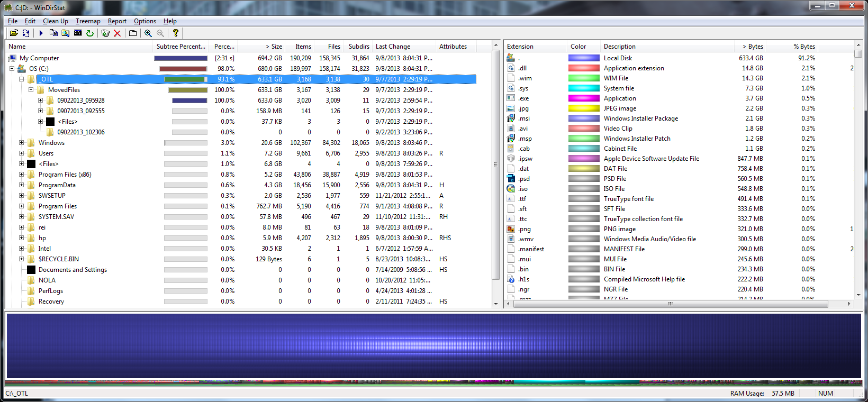The height and width of the screenshot is (402, 868).
Task: Click Delete to Recycle Bin icon
Action: pos(105,33)
